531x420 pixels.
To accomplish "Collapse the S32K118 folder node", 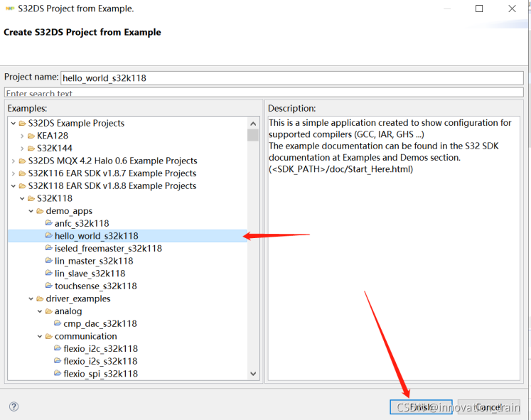I will click(x=22, y=198).
